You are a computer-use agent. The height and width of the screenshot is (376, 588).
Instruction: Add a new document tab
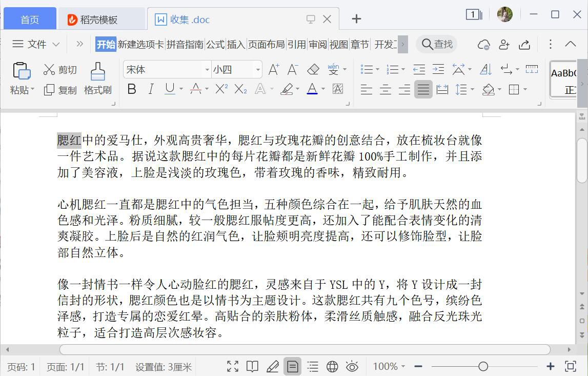pyautogui.click(x=356, y=19)
